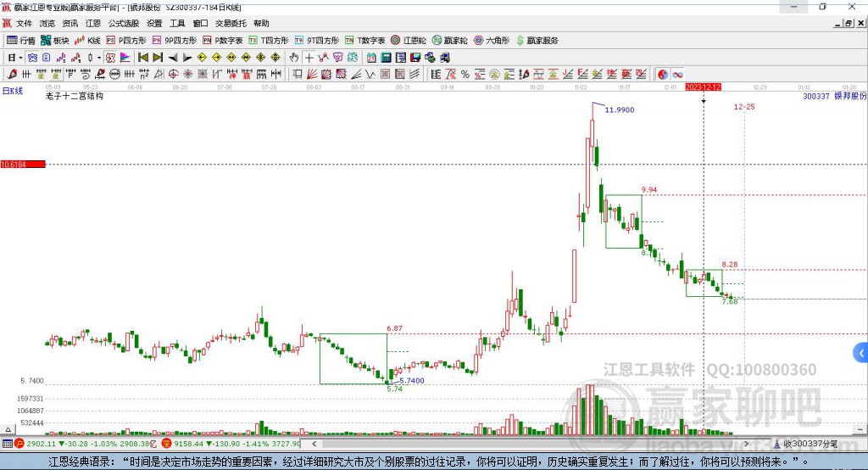Click the highlighted 2023-12-12 date marker
The height and width of the screenshot is (470, 868).
pos(703,87)
